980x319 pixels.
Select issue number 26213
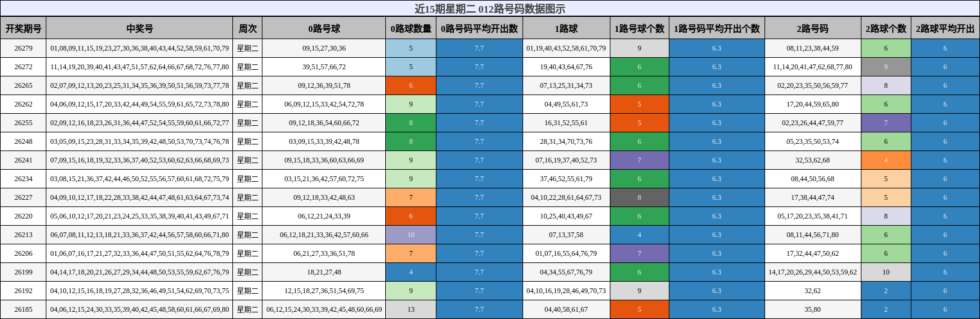point(23,235)
